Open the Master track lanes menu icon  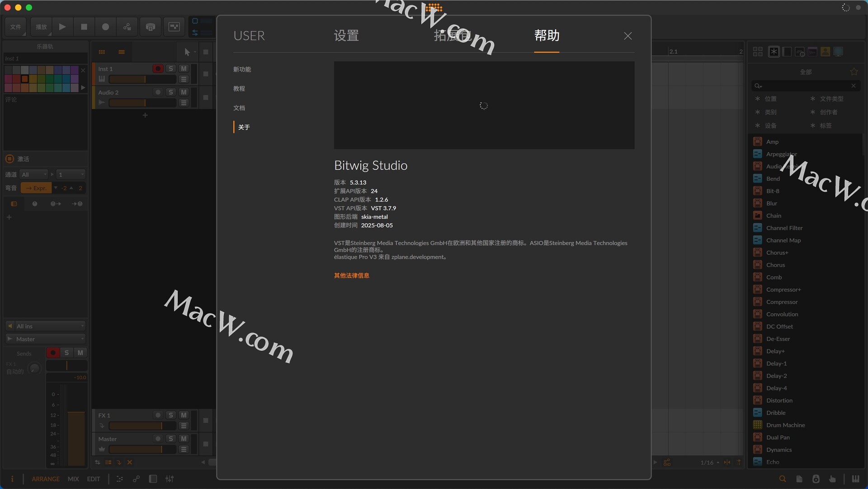coord(184,449)
